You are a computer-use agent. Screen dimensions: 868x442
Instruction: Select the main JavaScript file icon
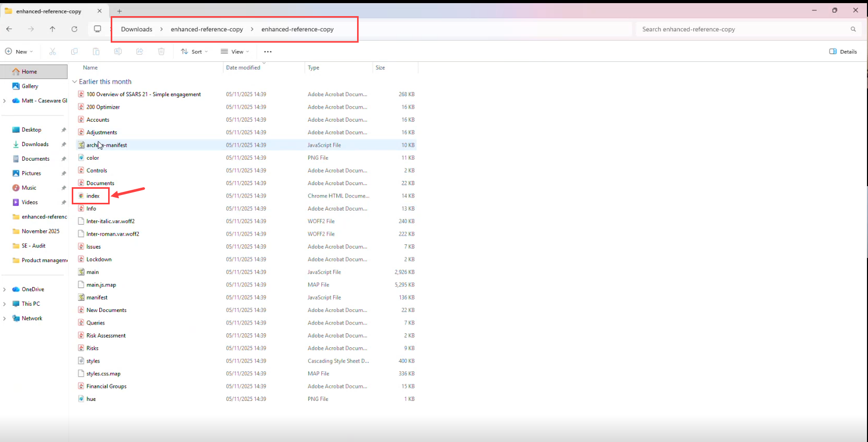pos(81,272)
